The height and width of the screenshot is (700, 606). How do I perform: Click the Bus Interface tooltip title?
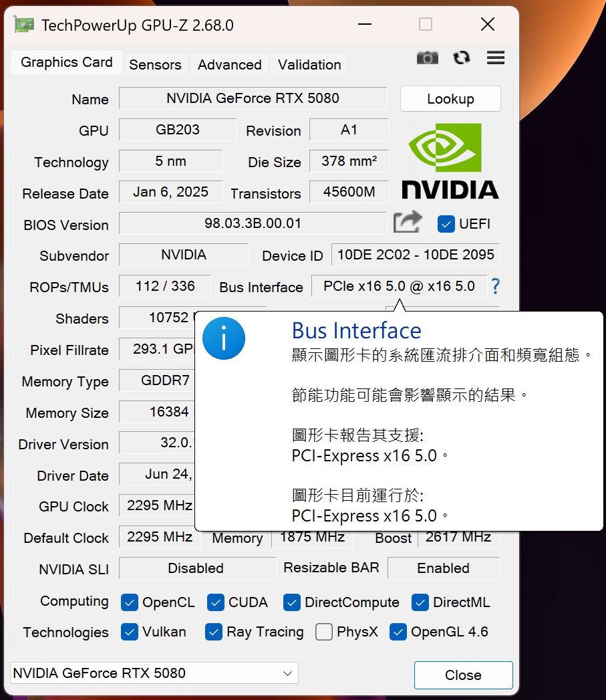[x=356, y=331]
